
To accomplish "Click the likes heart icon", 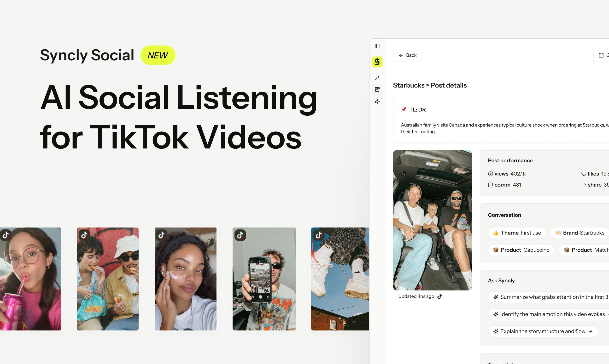I will click(x=584, y=174).
